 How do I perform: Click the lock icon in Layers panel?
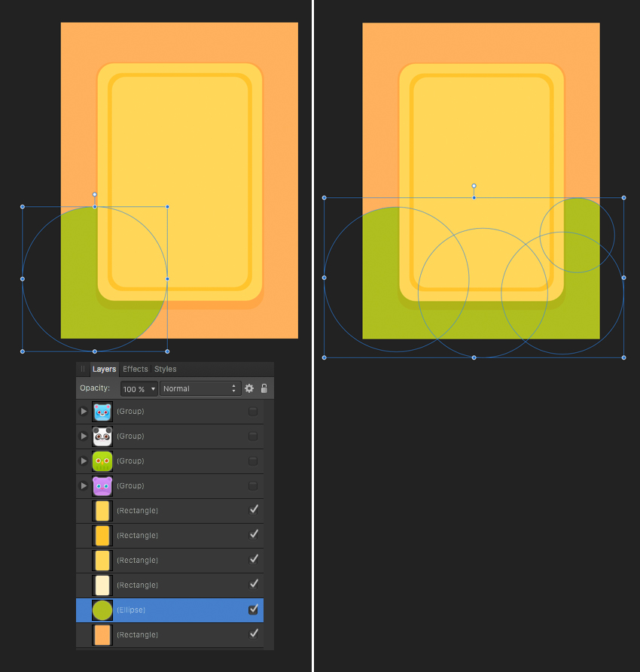click(264, 388)
